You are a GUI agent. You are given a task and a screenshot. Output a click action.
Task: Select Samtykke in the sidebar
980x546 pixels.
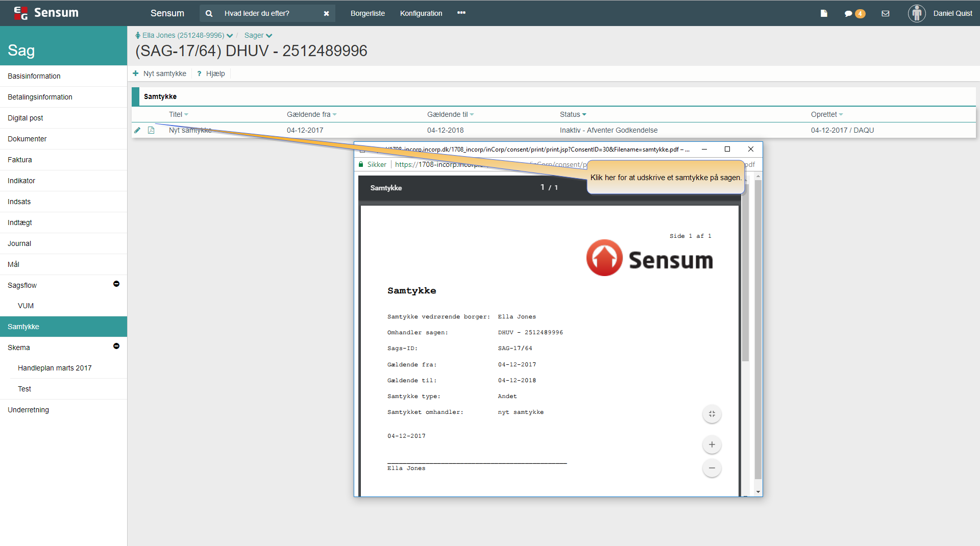pyautogui.click(x=63, y=327)
